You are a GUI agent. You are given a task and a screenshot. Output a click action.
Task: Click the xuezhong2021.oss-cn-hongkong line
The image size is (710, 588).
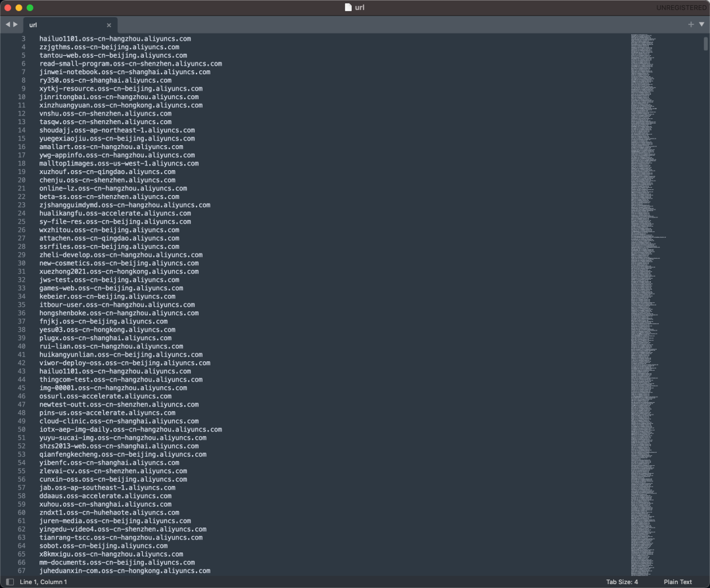click(119, 271)
